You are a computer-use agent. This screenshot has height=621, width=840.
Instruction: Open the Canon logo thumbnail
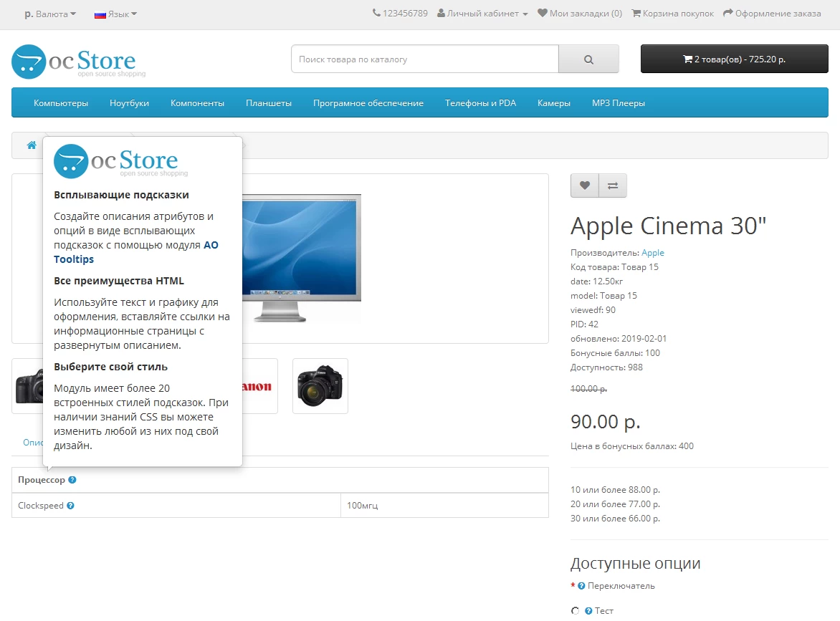coord(259,386)
